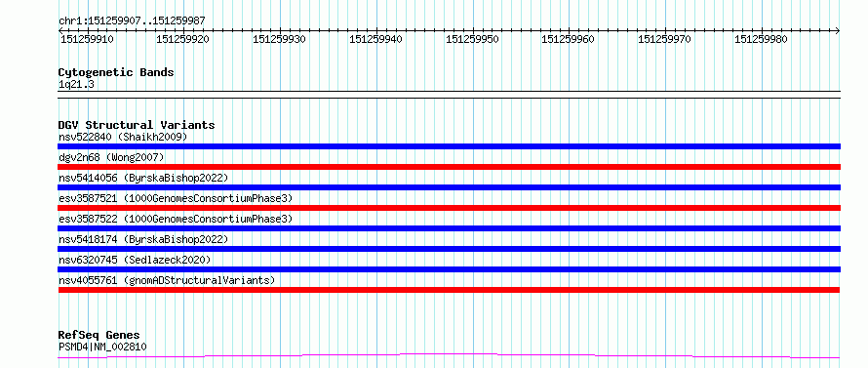
Task: Click the magenta PSMD4 gene line
Action: click(449, 355)
